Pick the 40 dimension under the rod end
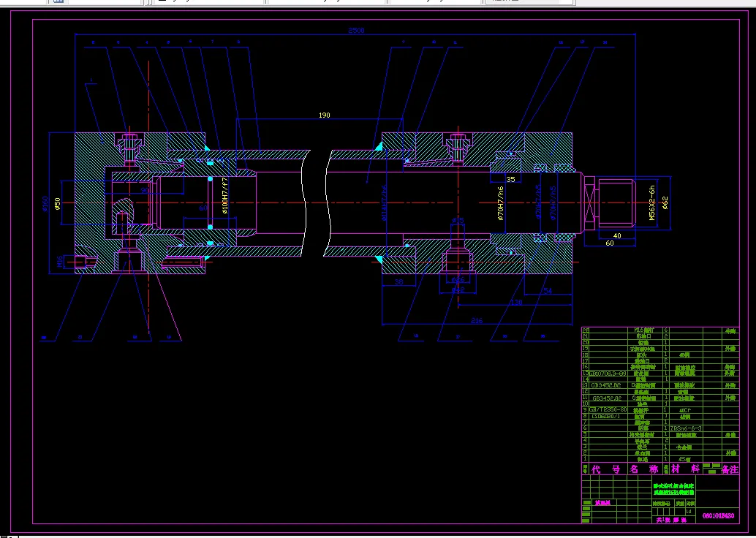This screenshot has height=538, width=756. coord(617,235)
